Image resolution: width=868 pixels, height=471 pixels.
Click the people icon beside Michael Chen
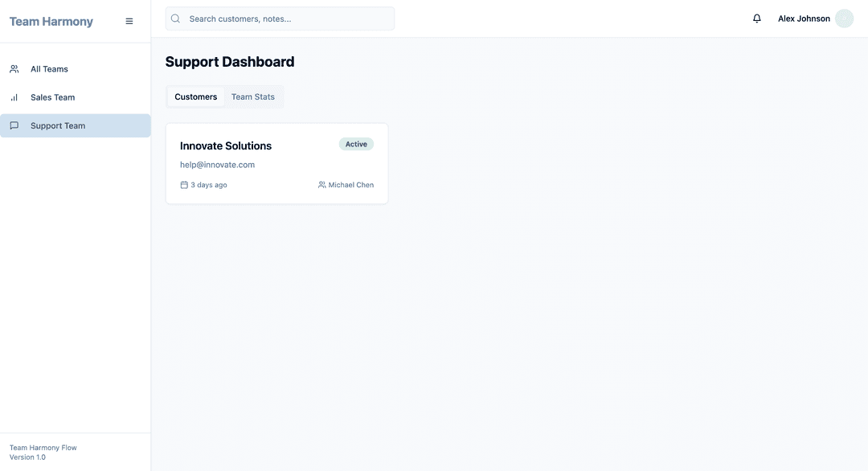(x=322, y=185)
